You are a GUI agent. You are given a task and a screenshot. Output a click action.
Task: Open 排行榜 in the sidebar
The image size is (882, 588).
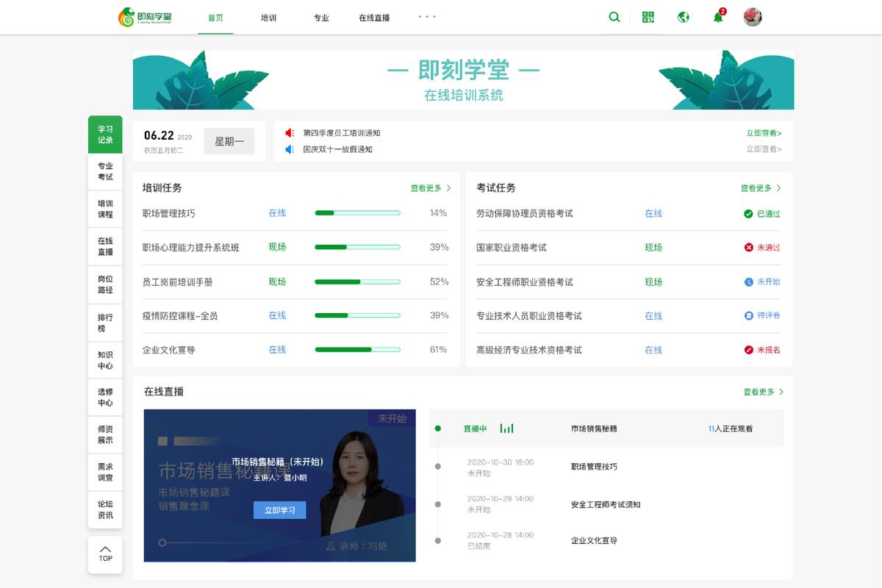[x=105, y=323]
